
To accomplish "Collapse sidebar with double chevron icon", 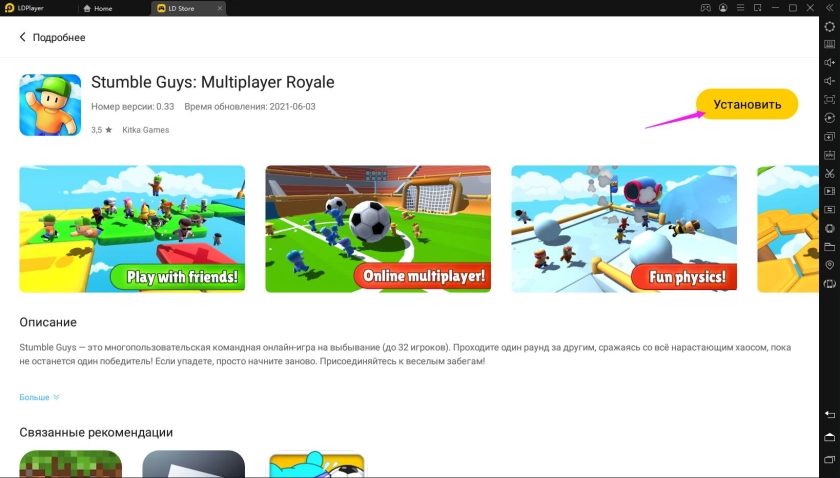I will click(829, 8).
